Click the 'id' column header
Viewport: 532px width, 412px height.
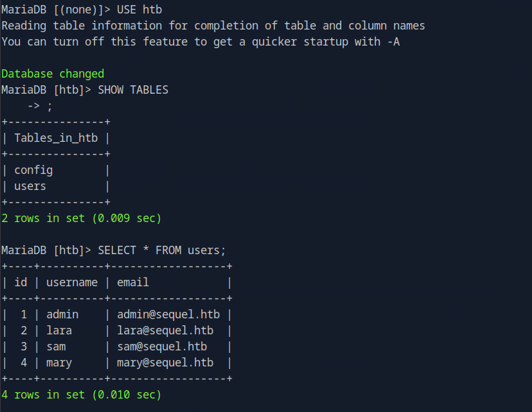(x=21, y=282)
